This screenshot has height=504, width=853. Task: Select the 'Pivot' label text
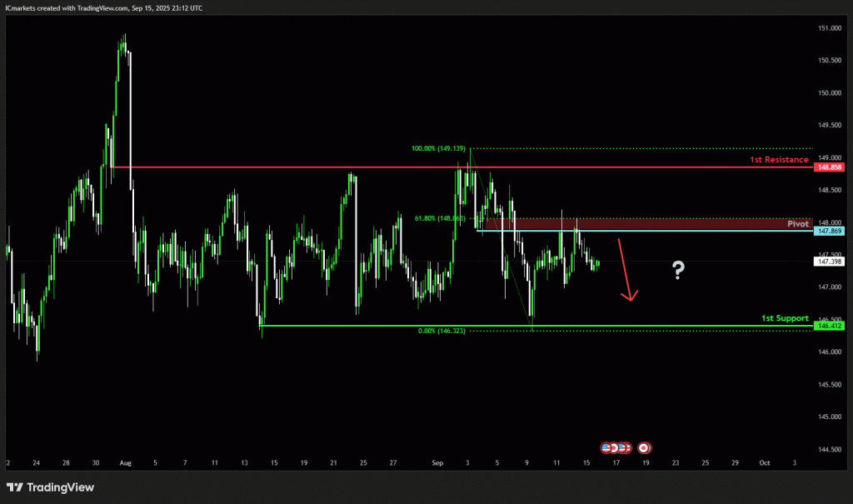798,224
